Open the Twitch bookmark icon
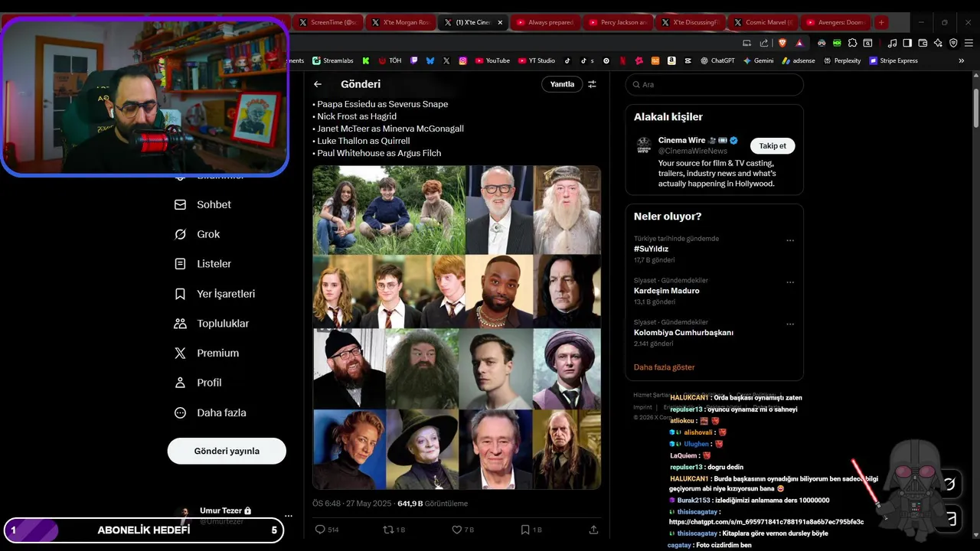 [414, 60]
